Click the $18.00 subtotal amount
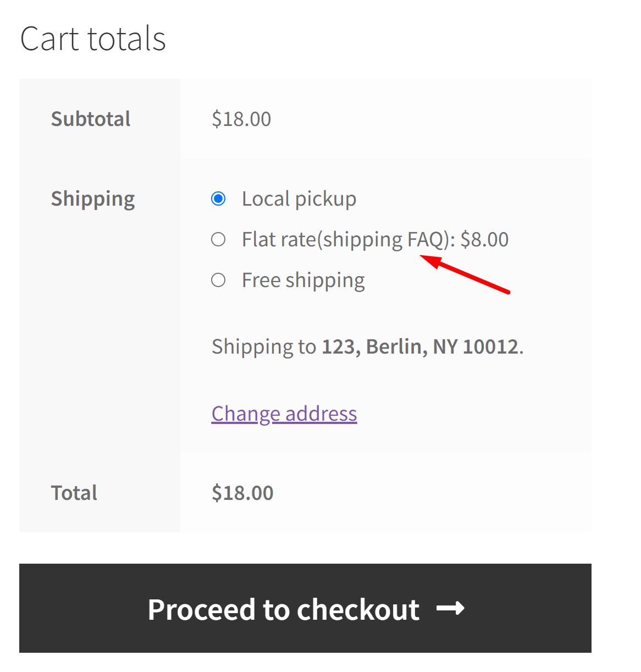 (241, 119)
